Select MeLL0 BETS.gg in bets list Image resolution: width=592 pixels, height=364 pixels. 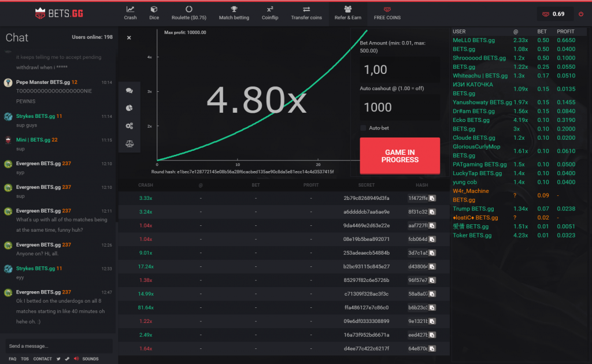click(x=473, y=40)
